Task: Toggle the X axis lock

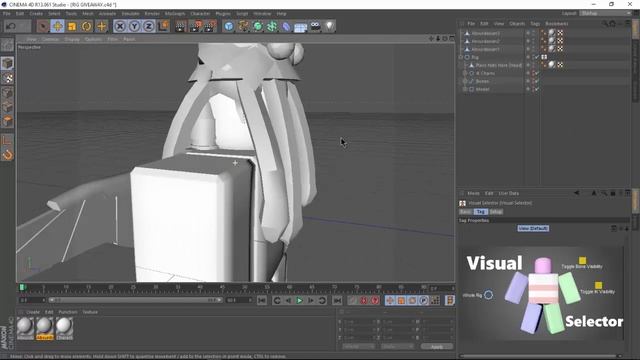Action: [120, 27]
